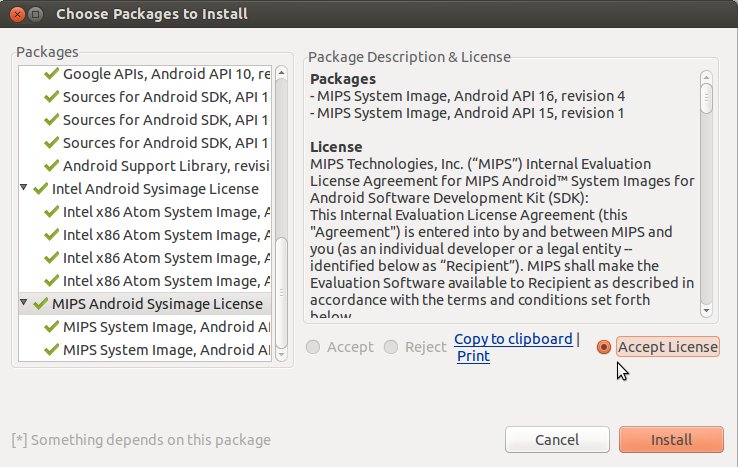The image size is (738, 467).
Task: Click 'Something depends on this package' note
Action: tap(141, 440)
